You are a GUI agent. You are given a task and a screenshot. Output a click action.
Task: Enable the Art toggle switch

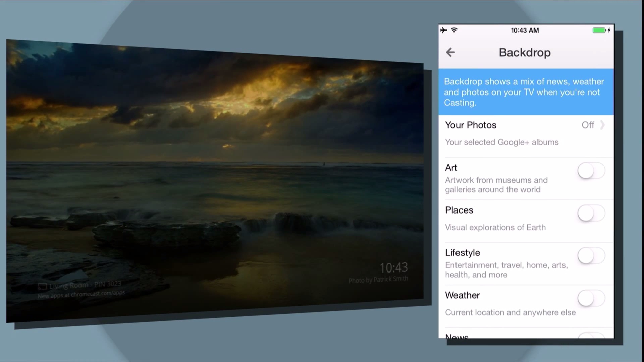591,171
